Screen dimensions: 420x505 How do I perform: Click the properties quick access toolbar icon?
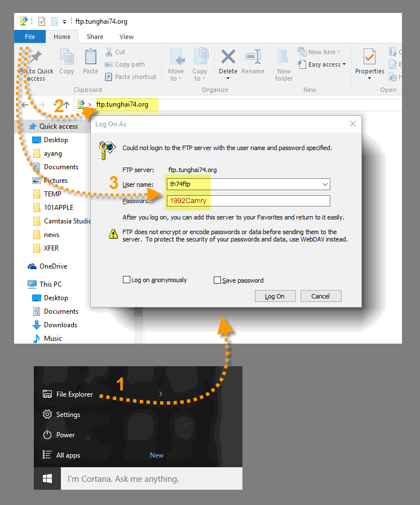click(x=42, y=21)
